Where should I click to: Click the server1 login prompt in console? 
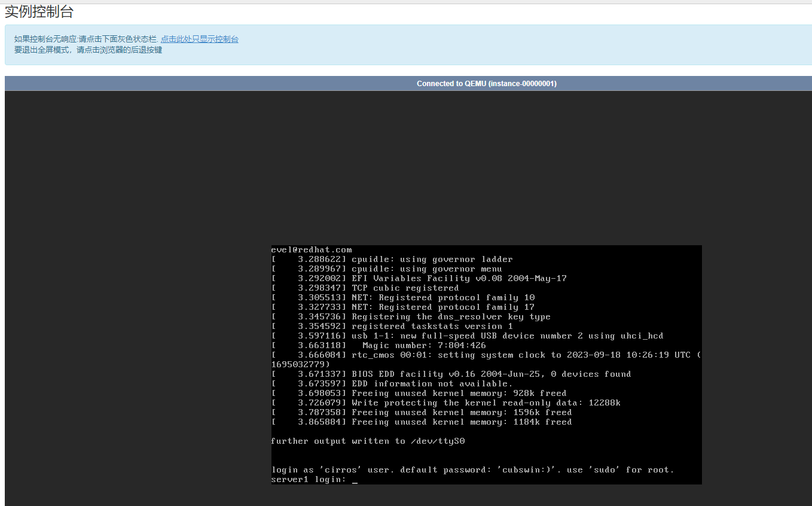tap(315, 480)
